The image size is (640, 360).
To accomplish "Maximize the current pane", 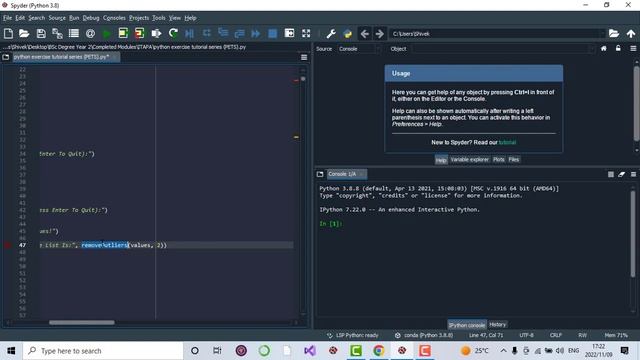I will click(x=289, y=33).
